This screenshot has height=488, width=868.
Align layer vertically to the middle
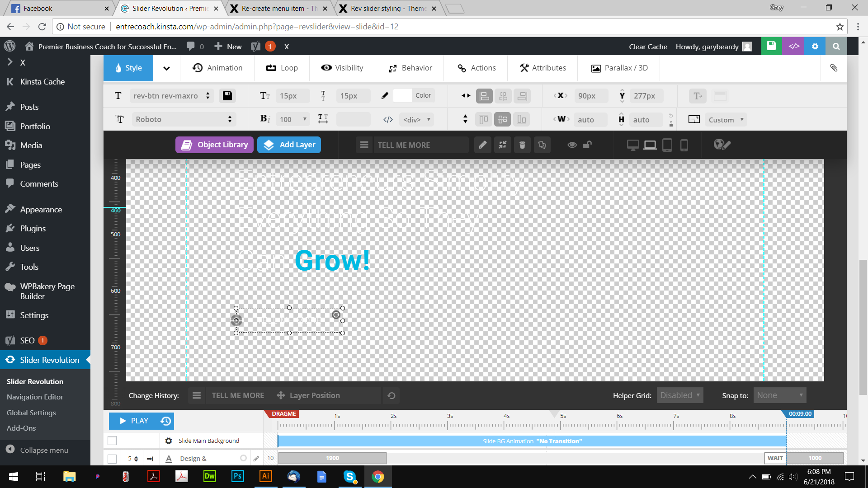503,119
